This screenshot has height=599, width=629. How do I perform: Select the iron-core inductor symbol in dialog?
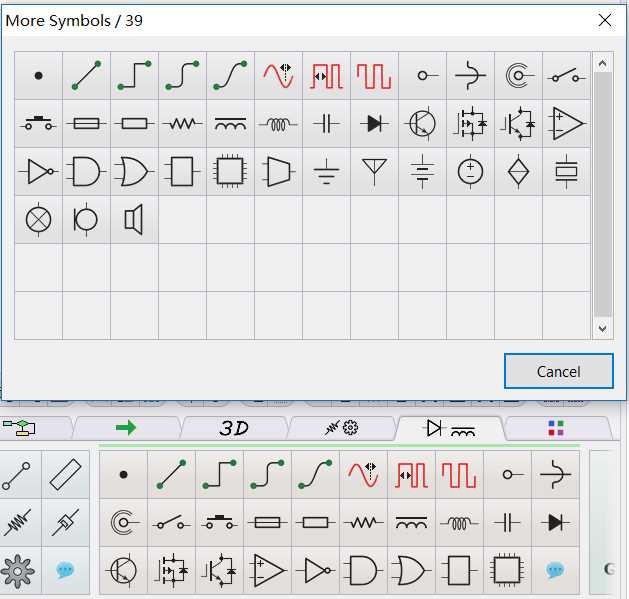coord(230,124)
